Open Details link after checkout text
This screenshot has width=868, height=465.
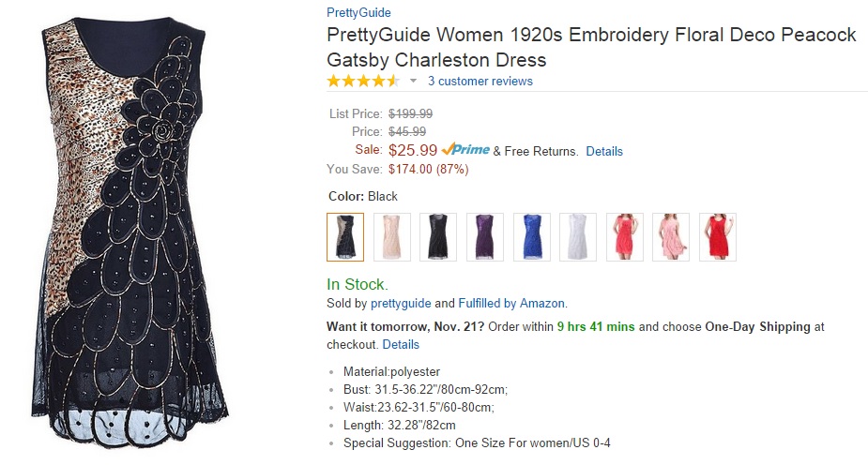coord(401,344)
